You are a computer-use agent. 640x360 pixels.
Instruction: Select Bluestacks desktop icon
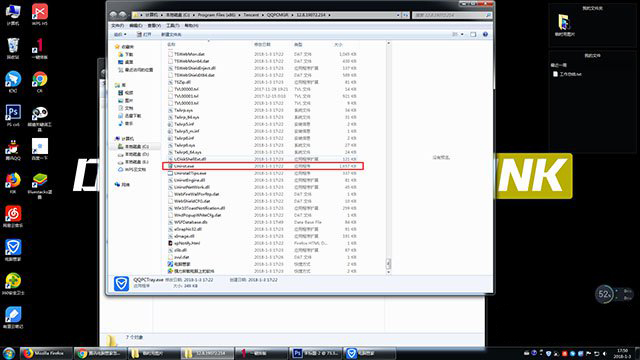[x=40, y=185]
